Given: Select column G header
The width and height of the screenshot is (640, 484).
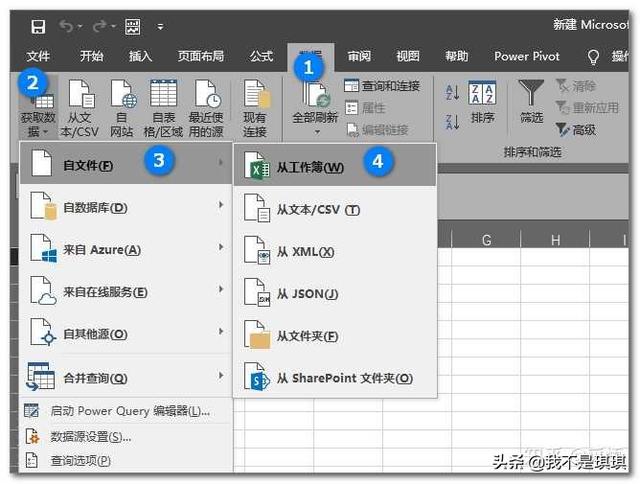Looking at the screenshot, I should (486, 240).
